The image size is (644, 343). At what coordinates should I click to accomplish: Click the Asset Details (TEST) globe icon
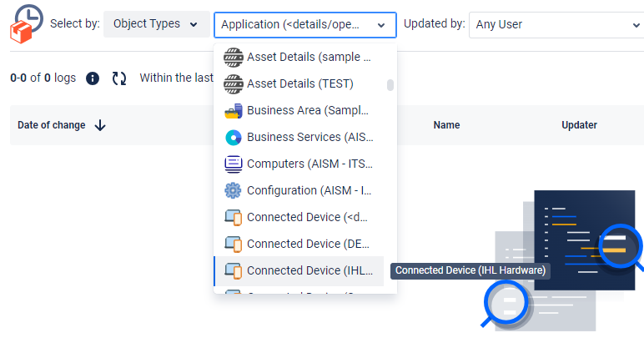pos(234,83)
